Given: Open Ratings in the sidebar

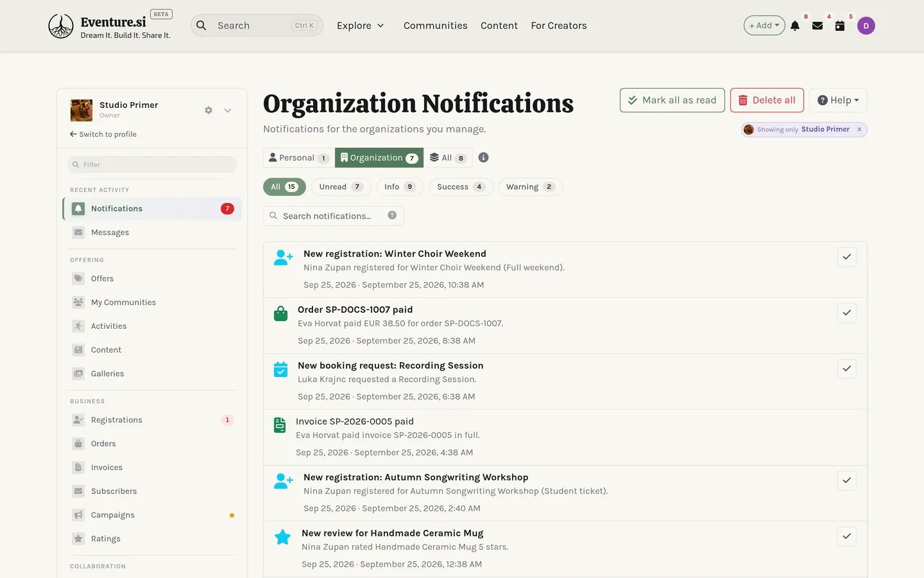Looking at the screenshot, I should [x=152, y=539].
